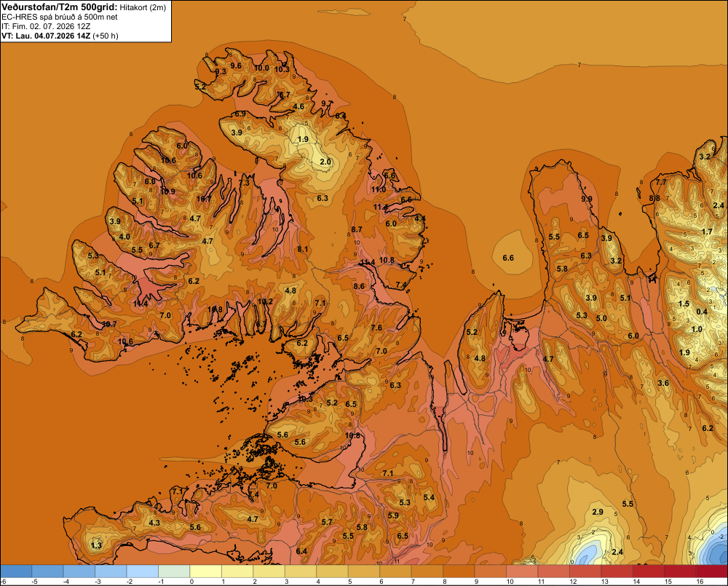The image size is (728, 586).
Task: Click the 2.0 temperature label on the glacier
Action: pyautogui.click(x=325, y=162)
